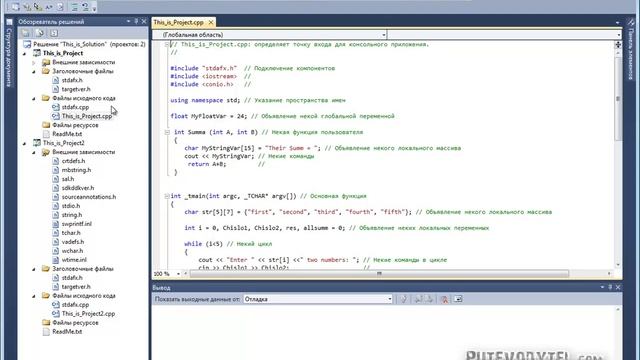Click the project icon beside This_is_Project2
The width and height of the screenshot is (640, 360).
click(x=37, y=143)
